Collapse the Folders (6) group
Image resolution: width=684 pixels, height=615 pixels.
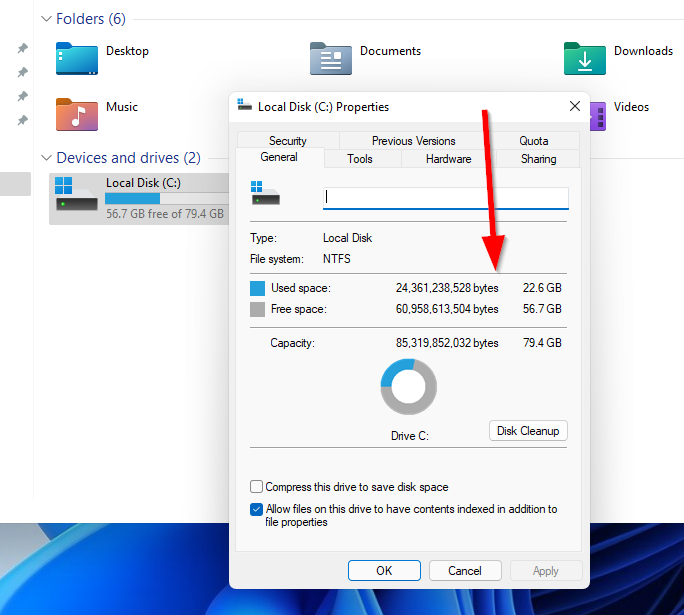46,19
